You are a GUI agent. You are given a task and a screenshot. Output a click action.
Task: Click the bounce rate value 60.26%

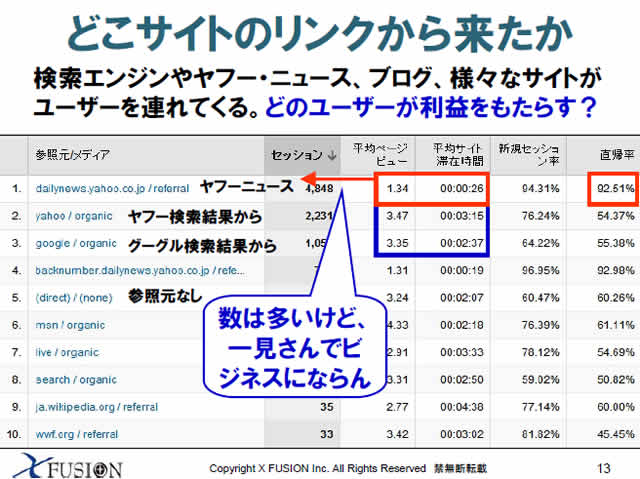[x=616, y=298]
